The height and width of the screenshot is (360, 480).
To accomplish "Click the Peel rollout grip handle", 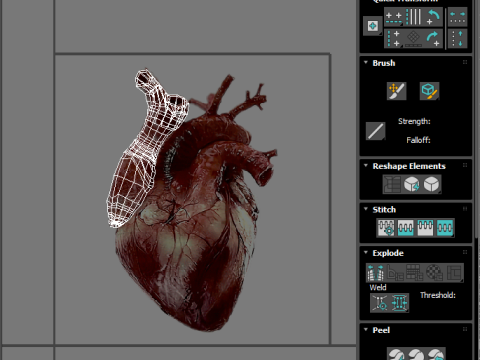I will coord(465,330).
